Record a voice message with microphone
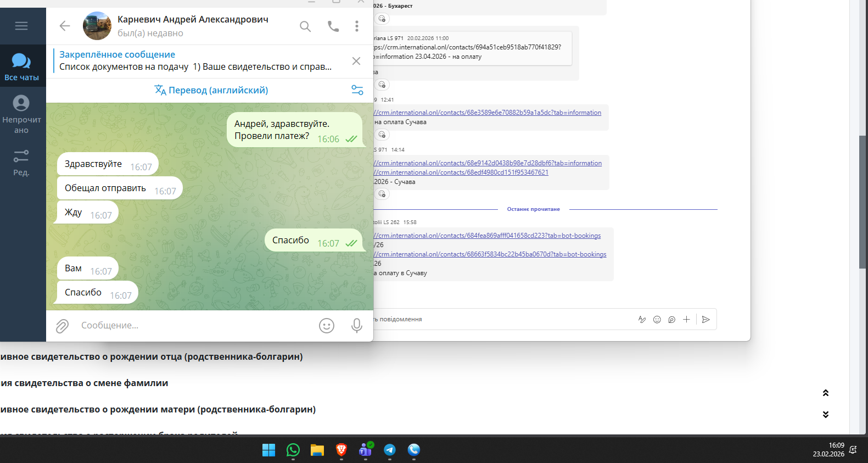The image size is (868, 463). pyautogui.click(x=357, y=326)
